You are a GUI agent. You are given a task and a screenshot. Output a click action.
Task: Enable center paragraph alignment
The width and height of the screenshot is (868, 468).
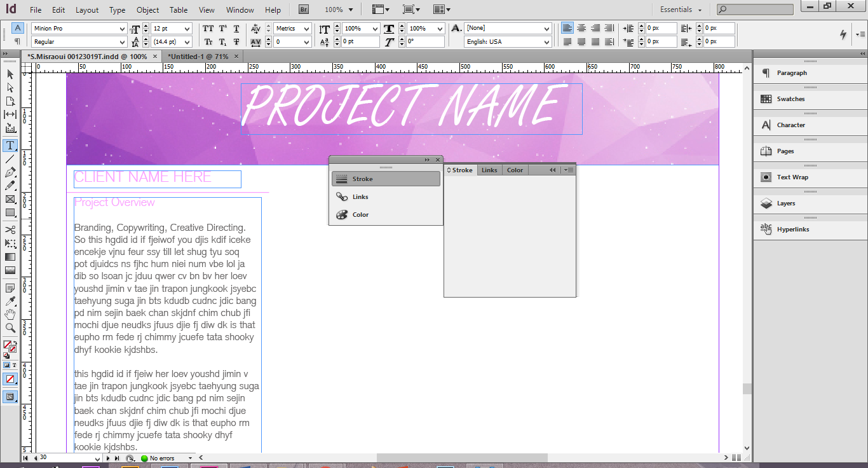tap(582, 28)
